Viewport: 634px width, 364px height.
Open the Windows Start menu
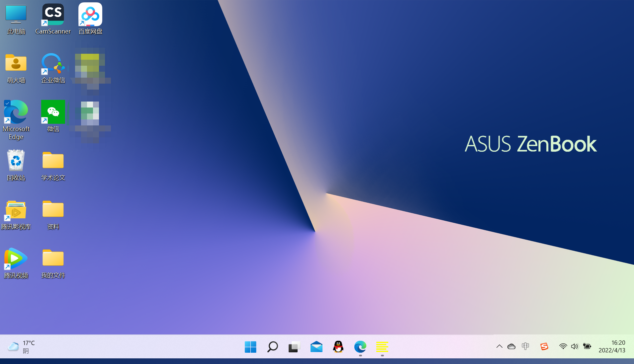(250, 347)
